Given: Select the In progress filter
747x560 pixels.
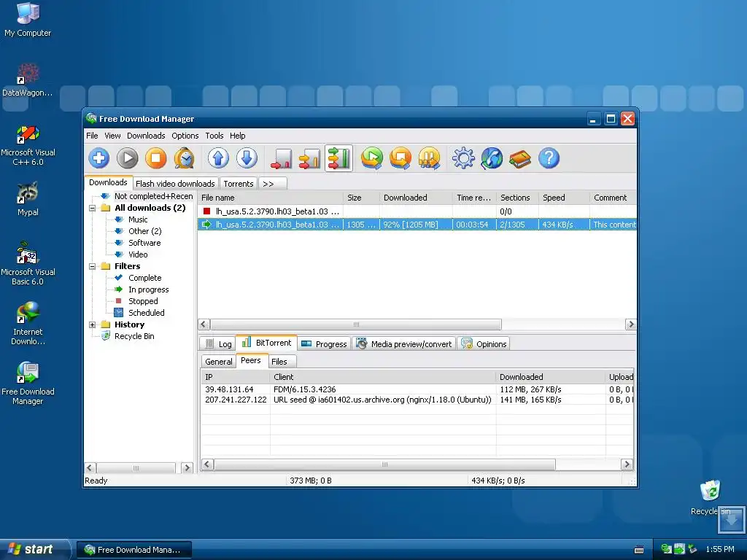Looking at the screenshot, I should tap(148, 289).
